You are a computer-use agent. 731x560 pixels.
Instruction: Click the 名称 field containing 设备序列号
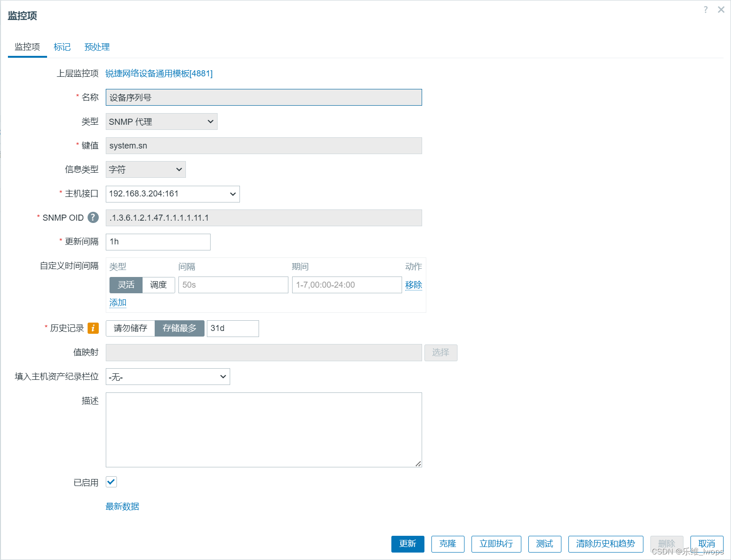(264, 97)
